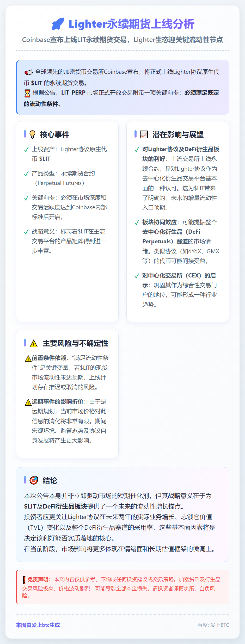Click the checkmark beside 产品类型
The height and width of the screenshot is (644, 245).
coord(26,174)
